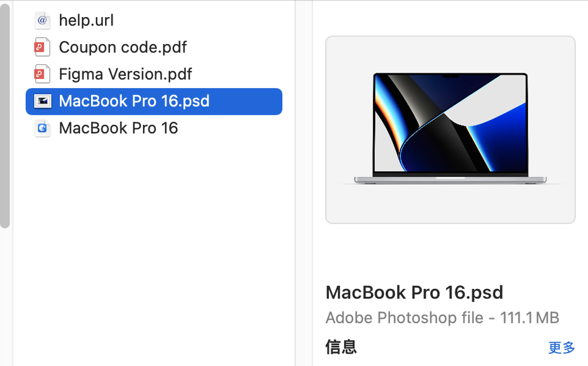Click the bold MacBook Pro 16.psd preview title

click(414, 292)
